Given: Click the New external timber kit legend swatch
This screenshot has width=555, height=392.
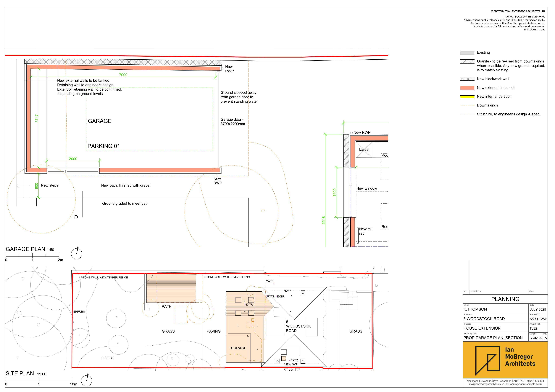Looking at the screenshot, I should pos(467,88).
